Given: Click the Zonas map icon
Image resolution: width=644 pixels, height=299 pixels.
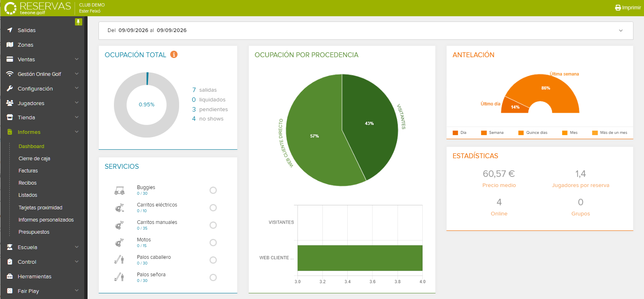Looking at the screenshot, I should click(x=10, y=45).
